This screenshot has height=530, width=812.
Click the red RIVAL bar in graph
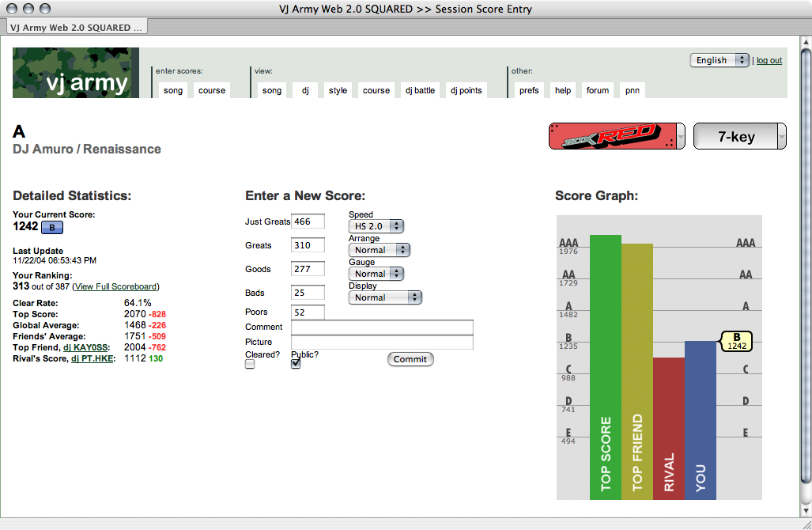click(669, 428)
